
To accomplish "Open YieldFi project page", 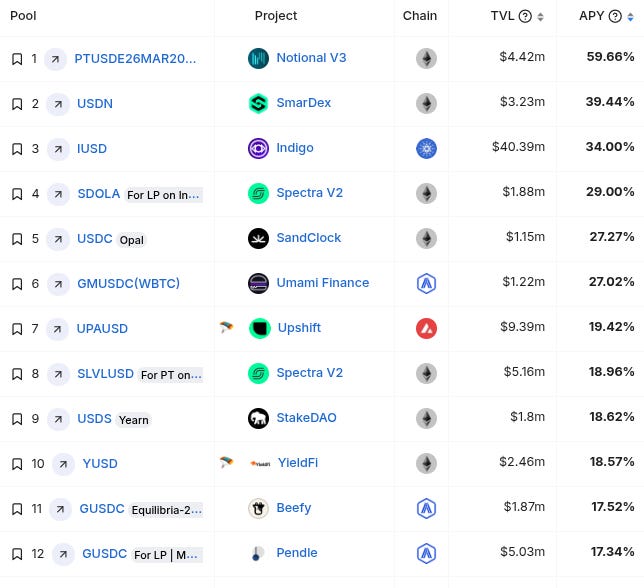I will pos(298,463).
